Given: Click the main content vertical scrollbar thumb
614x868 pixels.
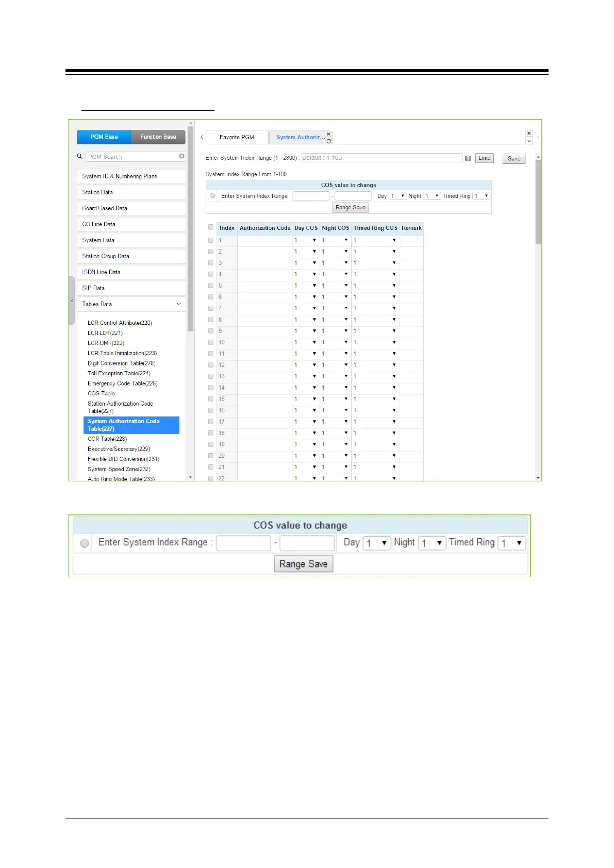Looking at the screenshot, I should 539,202.
